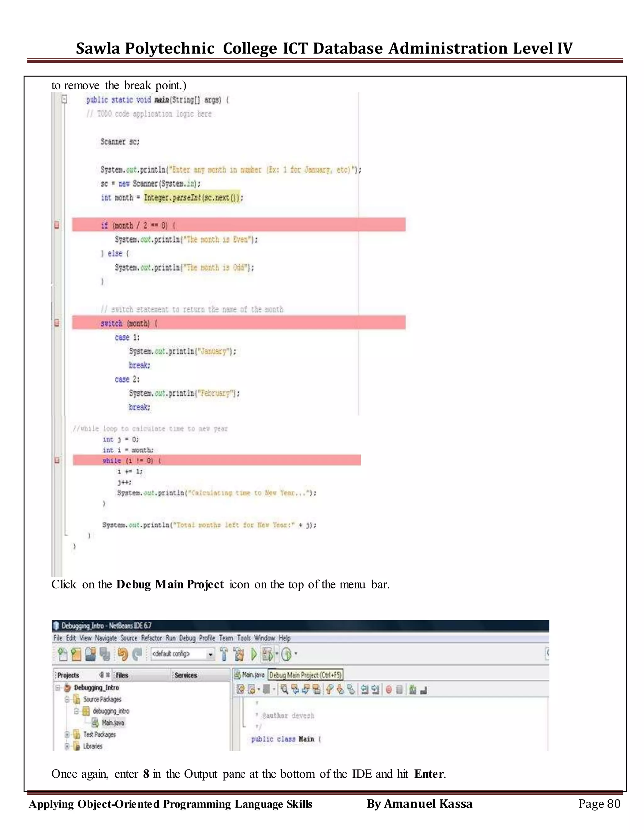Image resolution: width=644 pixels, height=833 pixels.
Task: Select the Test Packages tree label
Action: tap(100, 734)
